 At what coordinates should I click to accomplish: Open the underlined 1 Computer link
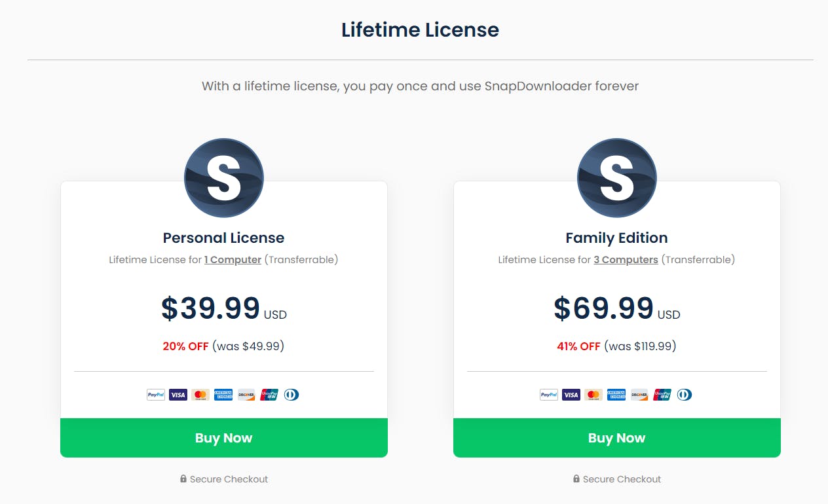pyautogui.click(x=233, y=260)
